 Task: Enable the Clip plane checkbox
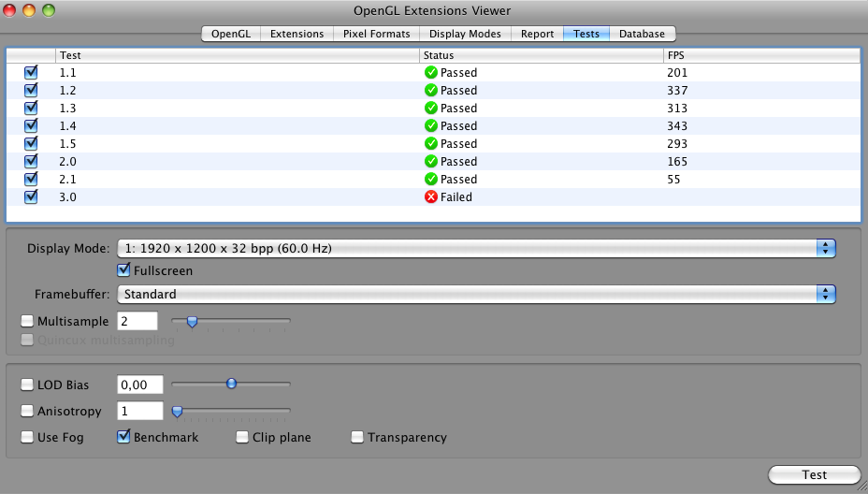pos(242,437)
